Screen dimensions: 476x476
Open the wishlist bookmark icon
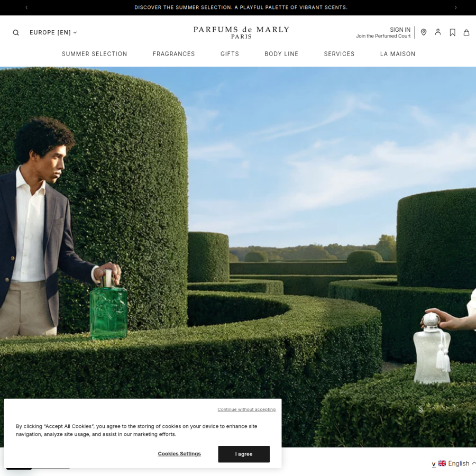(452, 32)
